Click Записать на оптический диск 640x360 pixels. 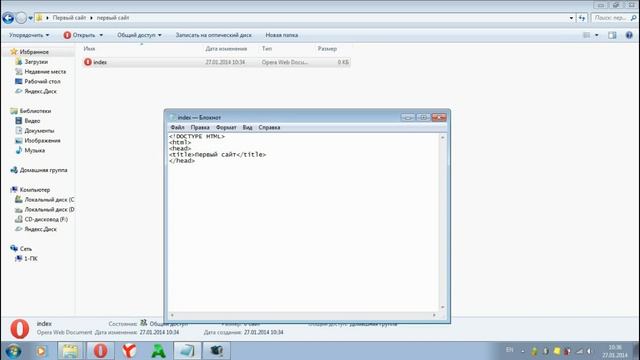(213, 35)
